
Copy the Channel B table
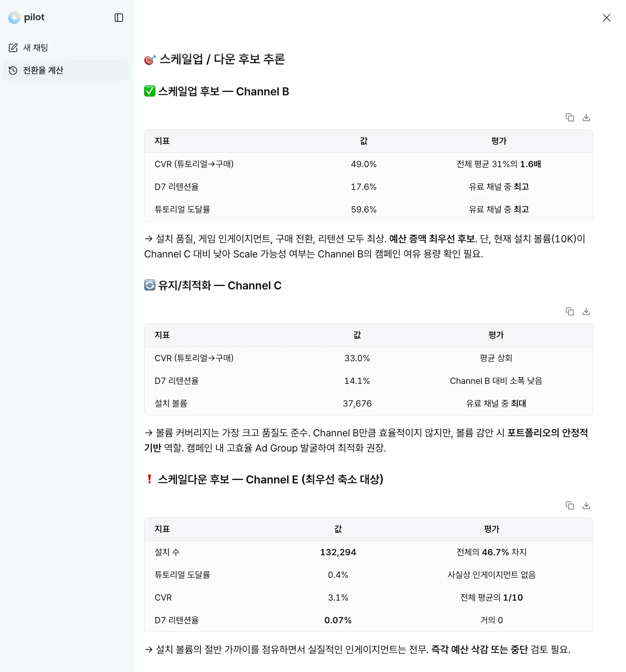(x=570, y=118)
